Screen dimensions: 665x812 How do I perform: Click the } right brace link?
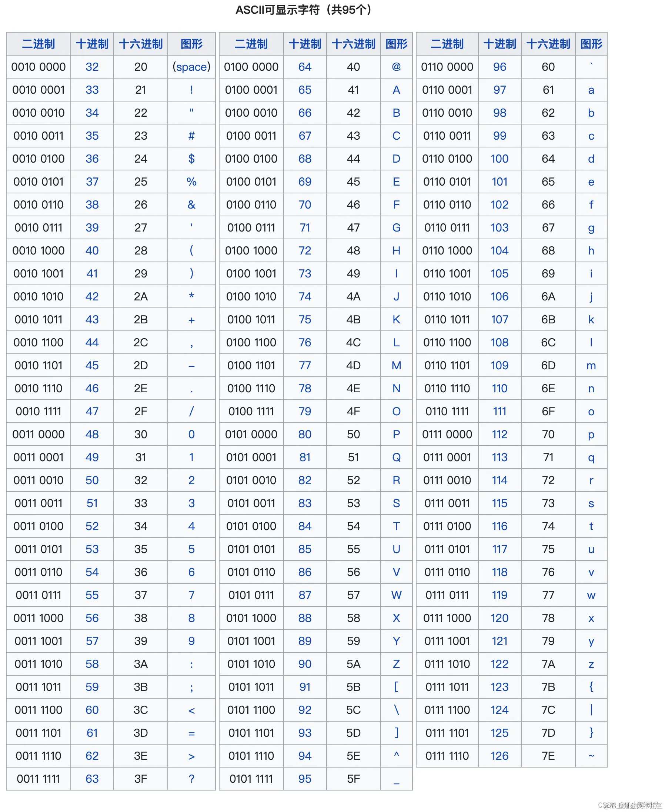coord(591,733)
